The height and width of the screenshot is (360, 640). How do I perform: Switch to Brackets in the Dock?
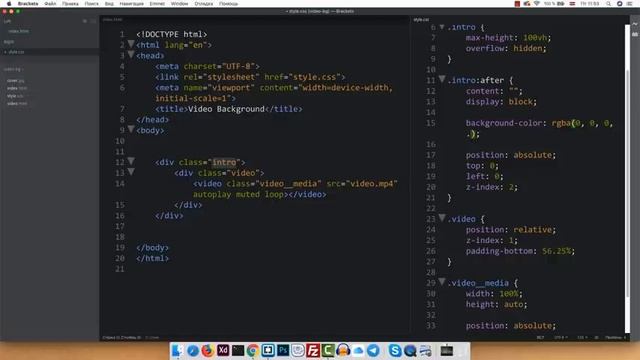click(x=268, y=350)
